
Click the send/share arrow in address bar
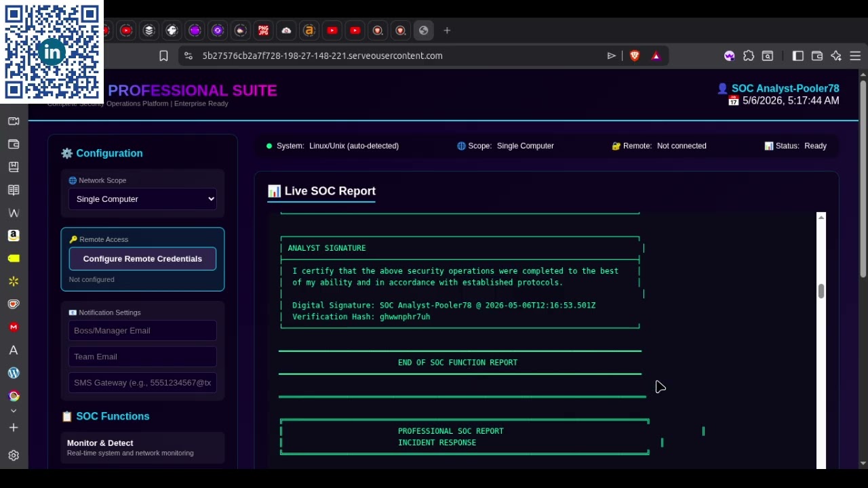[x=611, y=56]
